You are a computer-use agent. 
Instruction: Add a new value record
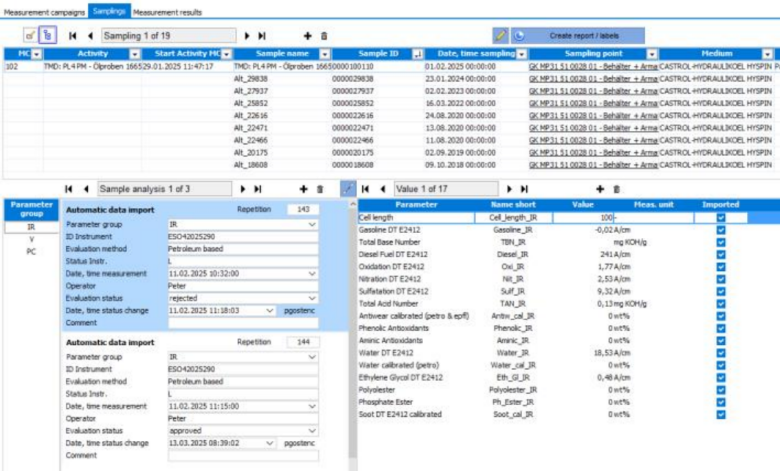[x=600, y=189]
